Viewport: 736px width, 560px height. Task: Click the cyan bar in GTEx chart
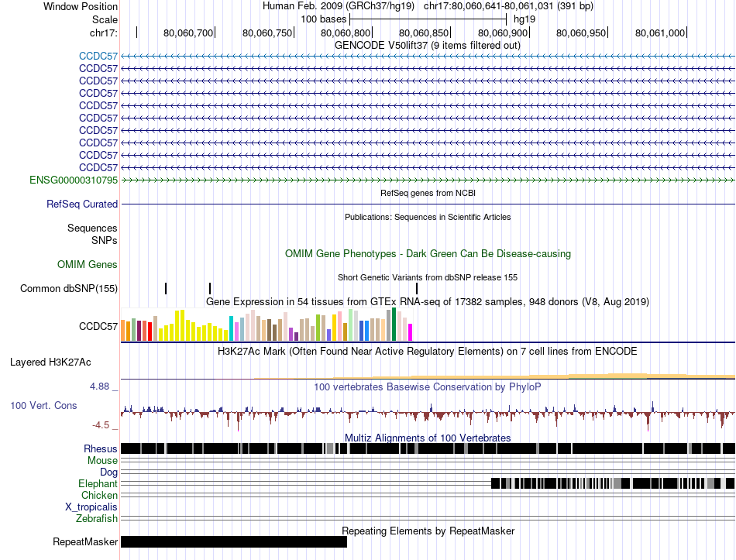pos(232,328)
